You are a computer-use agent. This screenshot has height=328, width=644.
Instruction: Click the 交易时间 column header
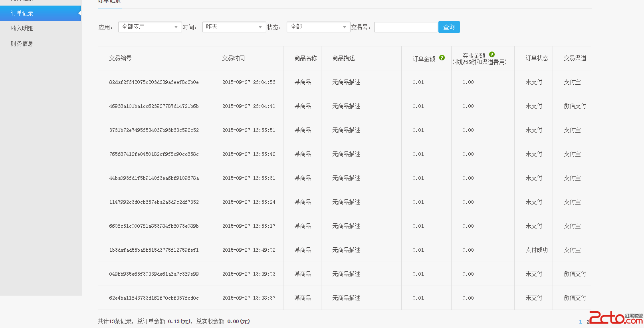click(x=234, y=58)
